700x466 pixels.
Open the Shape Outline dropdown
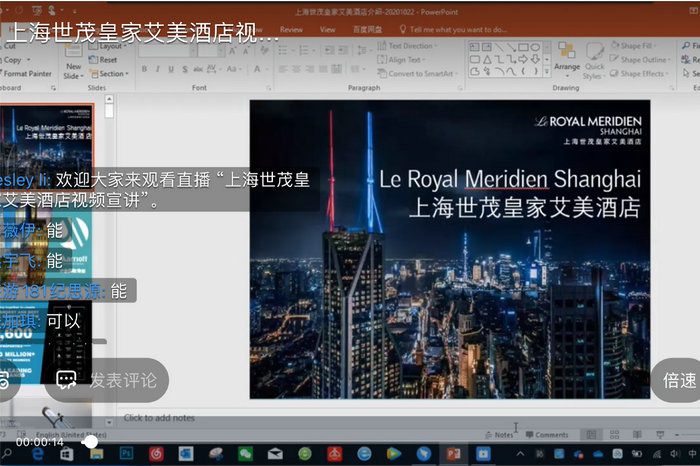click(640, 59)
